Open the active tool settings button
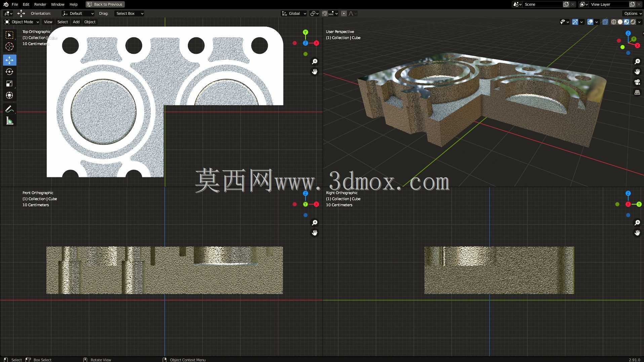 tap(21, 13)
